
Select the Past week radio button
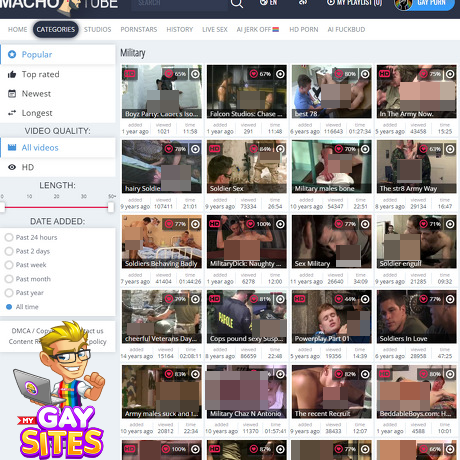tap(9, 265)
